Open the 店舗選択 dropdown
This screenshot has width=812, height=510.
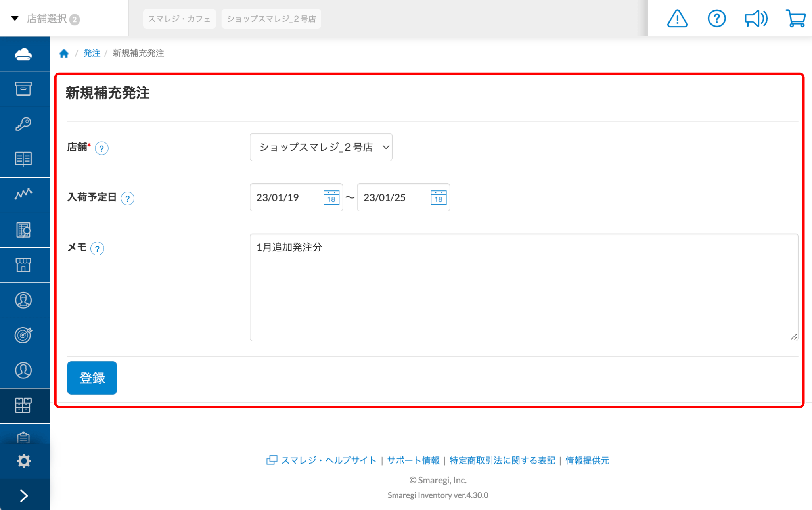point(47,19)
